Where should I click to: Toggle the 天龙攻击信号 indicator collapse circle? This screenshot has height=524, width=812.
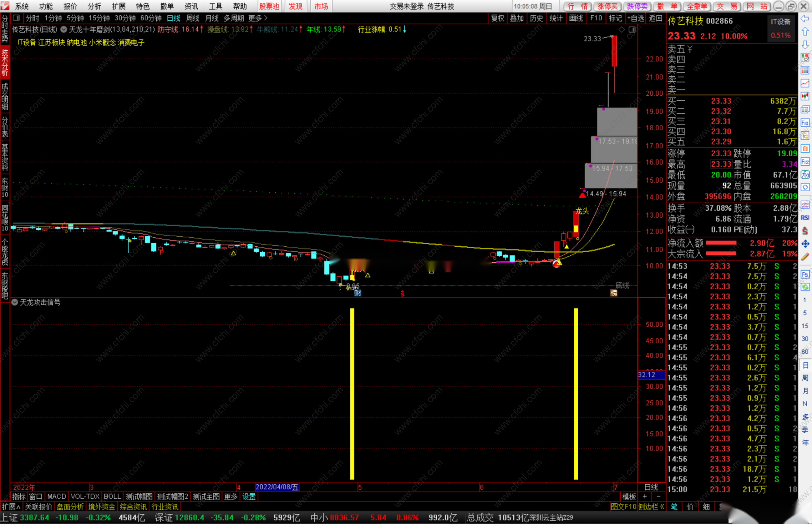[15, 302]
